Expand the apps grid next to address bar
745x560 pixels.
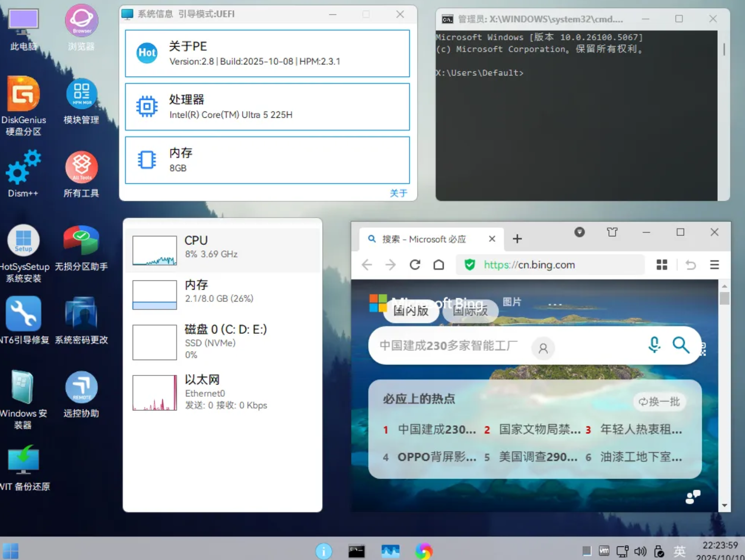662,265
